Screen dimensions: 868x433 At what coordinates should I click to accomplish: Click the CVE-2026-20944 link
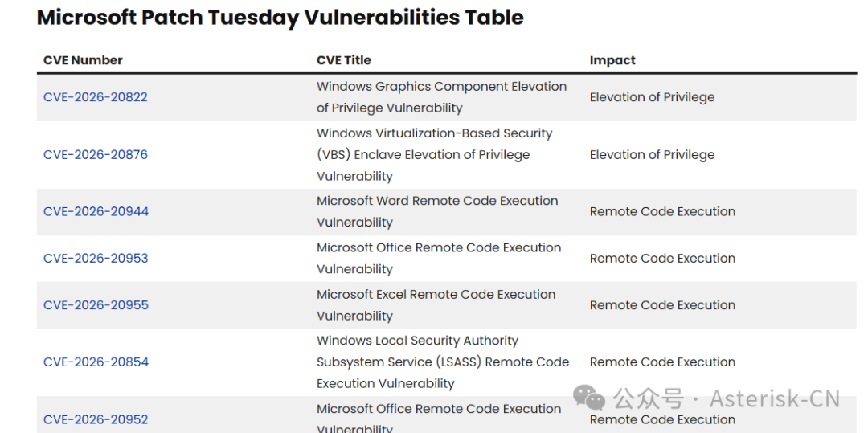pos(96,211)
